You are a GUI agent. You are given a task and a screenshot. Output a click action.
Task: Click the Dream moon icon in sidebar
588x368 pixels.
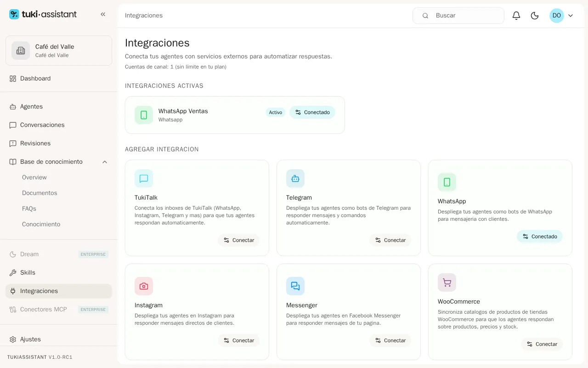[13, 254]
